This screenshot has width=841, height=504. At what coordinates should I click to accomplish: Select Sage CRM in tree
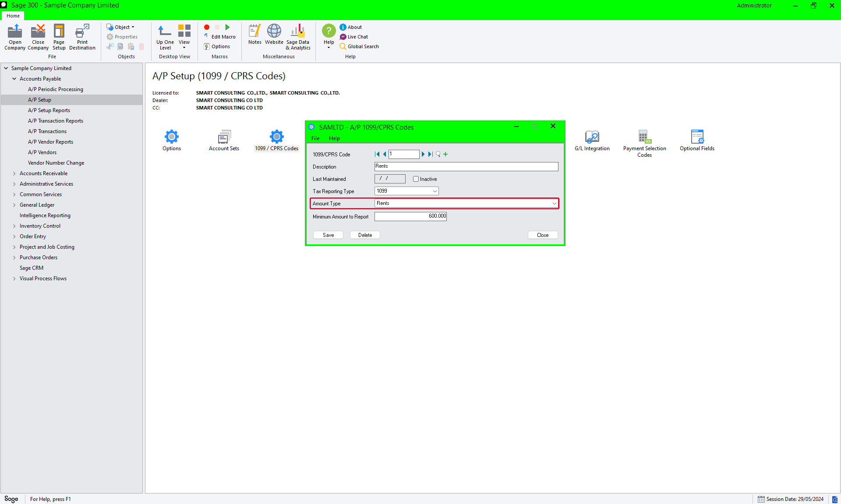[32, 268]
